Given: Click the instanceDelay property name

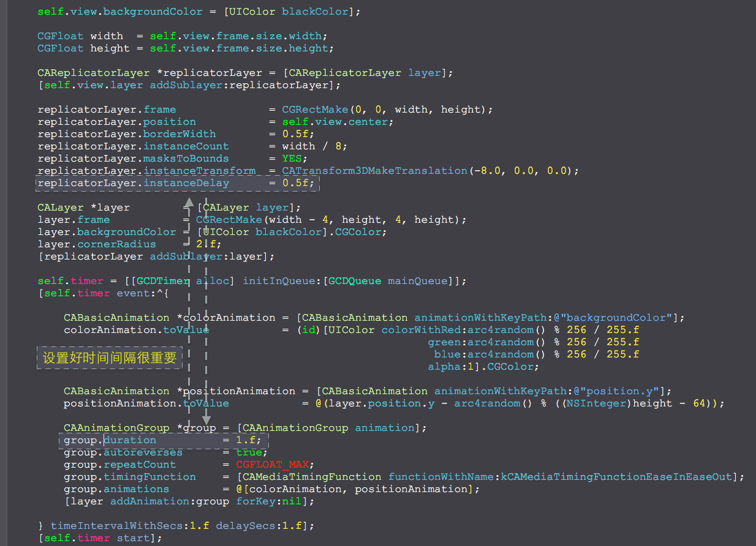Looking at the screenshot, I should pos(186,183).
